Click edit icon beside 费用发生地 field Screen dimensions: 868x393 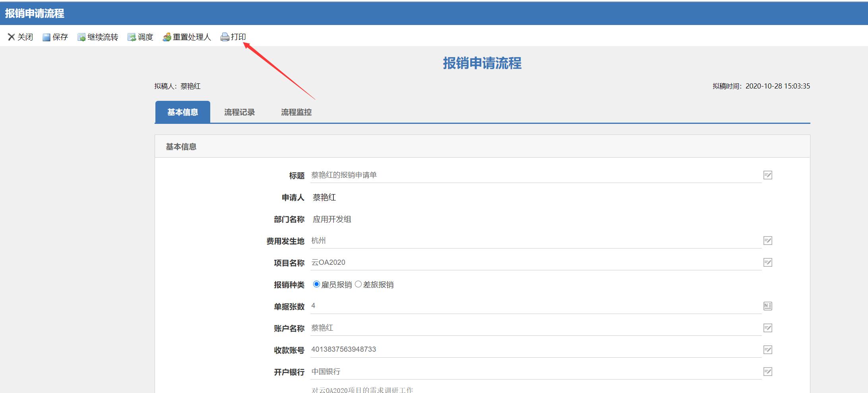[767, 241]
